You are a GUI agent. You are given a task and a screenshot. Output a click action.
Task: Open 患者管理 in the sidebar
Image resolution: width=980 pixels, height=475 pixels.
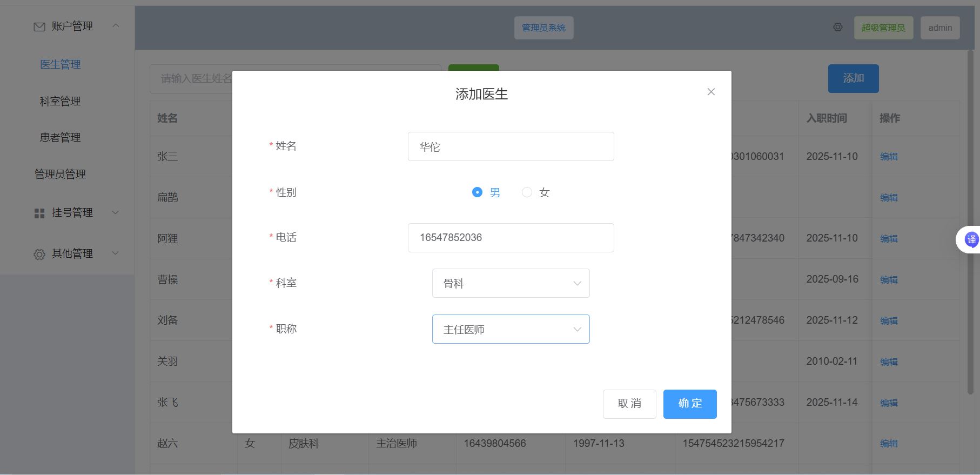click(x=60, y=137)
